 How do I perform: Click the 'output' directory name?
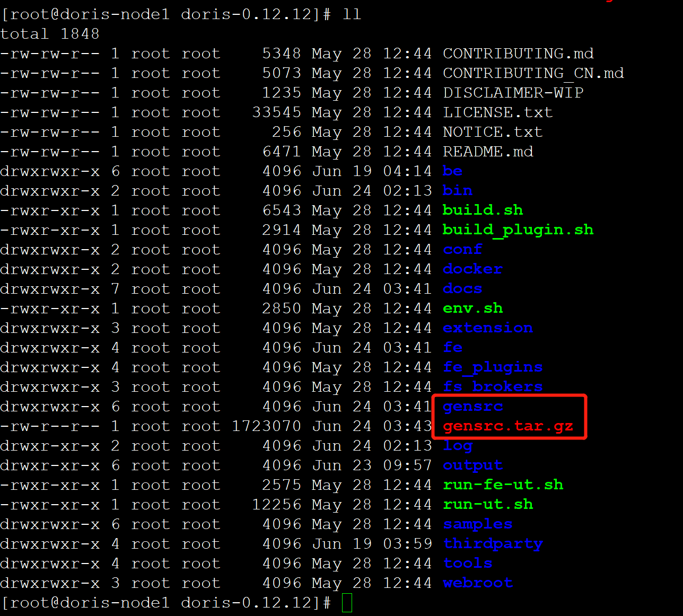click(x=473, y=465)
